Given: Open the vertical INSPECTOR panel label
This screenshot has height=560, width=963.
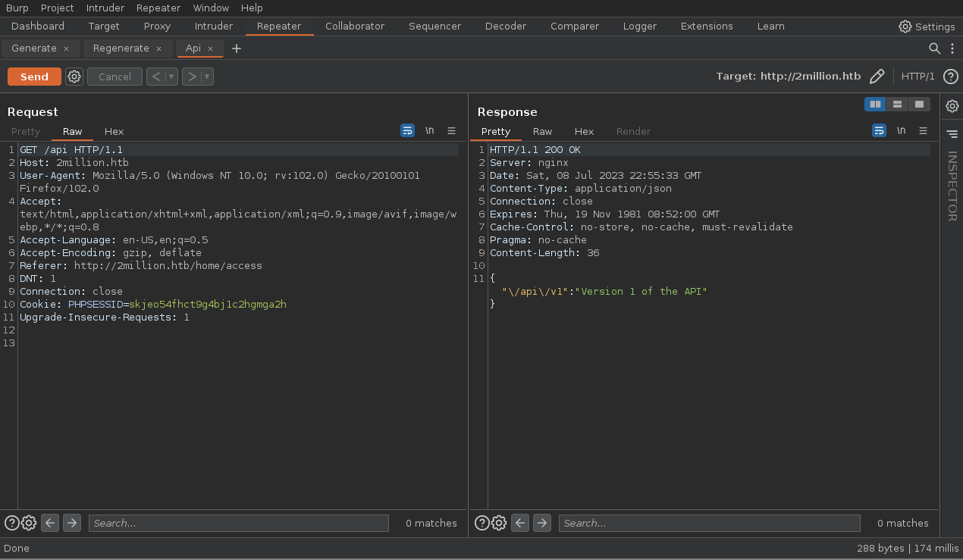Looking at the screenshot, I should [952, 186].
